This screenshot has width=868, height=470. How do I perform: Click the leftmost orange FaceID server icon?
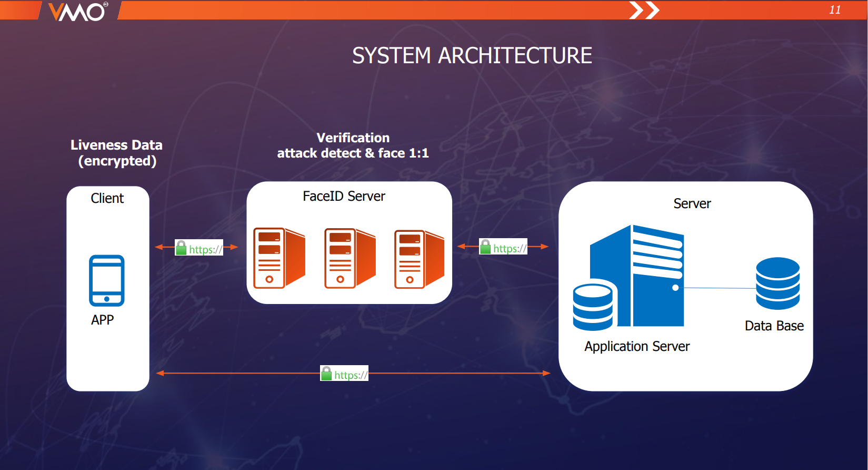pos(278,258)
